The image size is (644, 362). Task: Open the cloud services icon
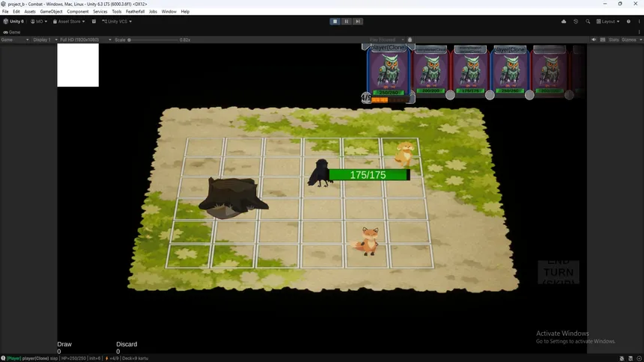coord(563,22)
